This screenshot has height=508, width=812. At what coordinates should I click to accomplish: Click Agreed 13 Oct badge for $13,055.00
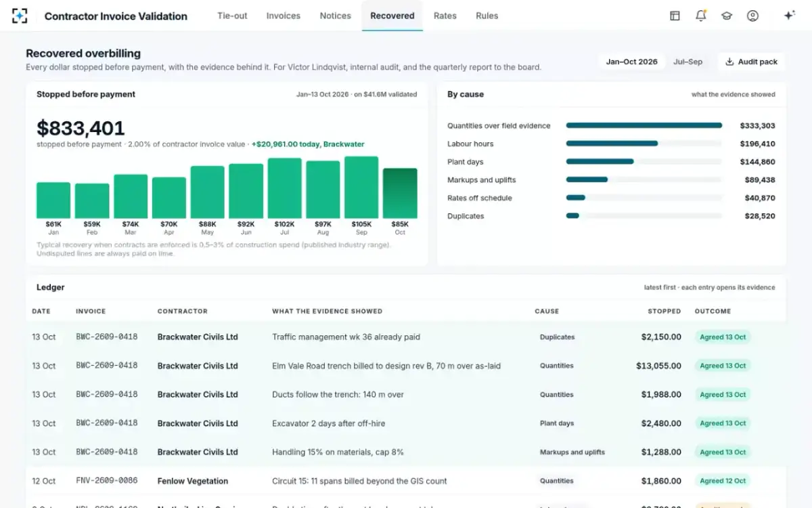pyautogui.click(x=723, y=366)
